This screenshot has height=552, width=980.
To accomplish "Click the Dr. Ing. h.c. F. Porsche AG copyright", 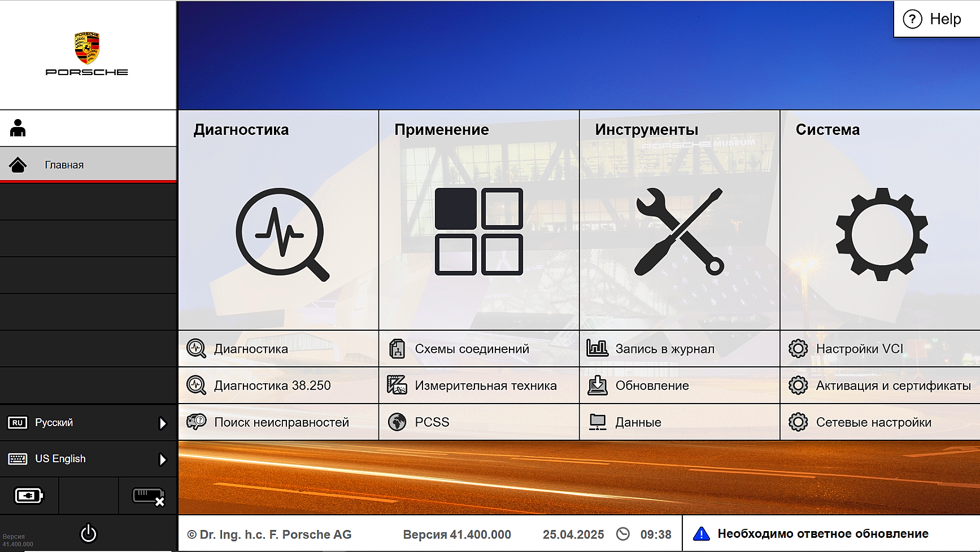I will pos(269,535).
